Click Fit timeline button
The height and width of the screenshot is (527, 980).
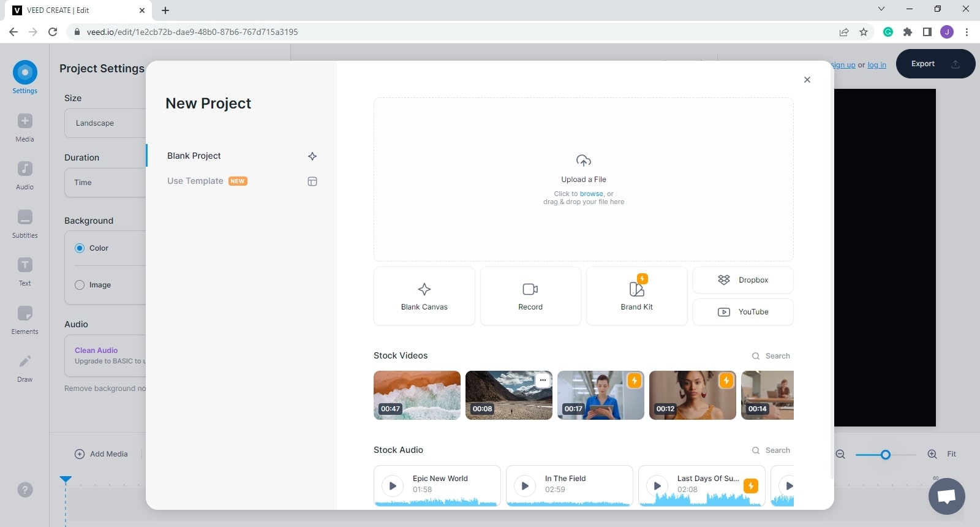[x=951, y=454]
